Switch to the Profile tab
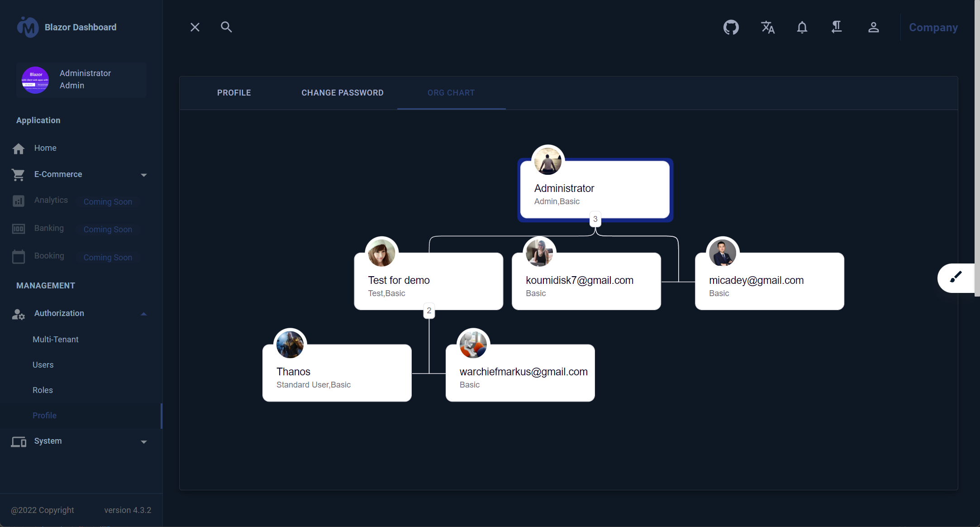 (234, 93)
